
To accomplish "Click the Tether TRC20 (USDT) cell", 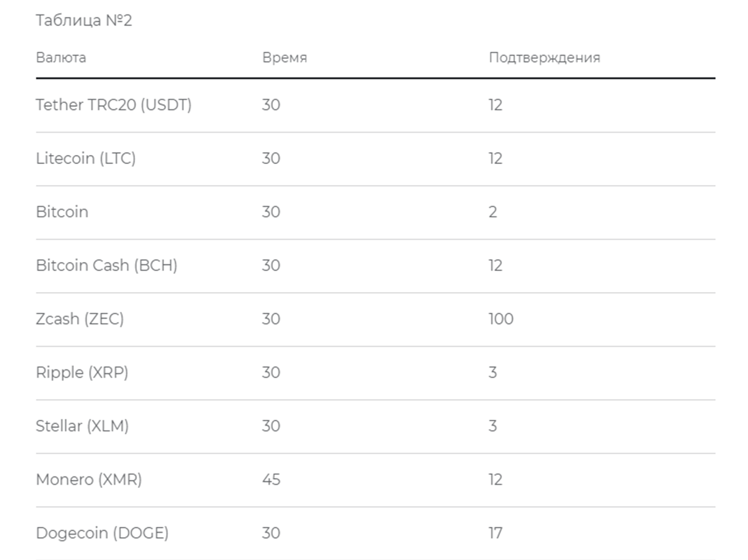I will coord(114,105).
